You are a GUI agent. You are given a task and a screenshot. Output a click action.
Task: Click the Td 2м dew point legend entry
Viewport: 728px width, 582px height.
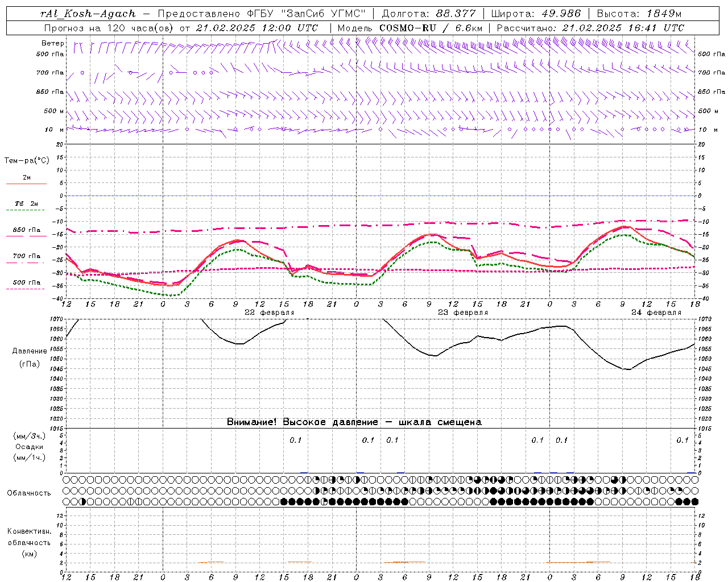point(27,203)
